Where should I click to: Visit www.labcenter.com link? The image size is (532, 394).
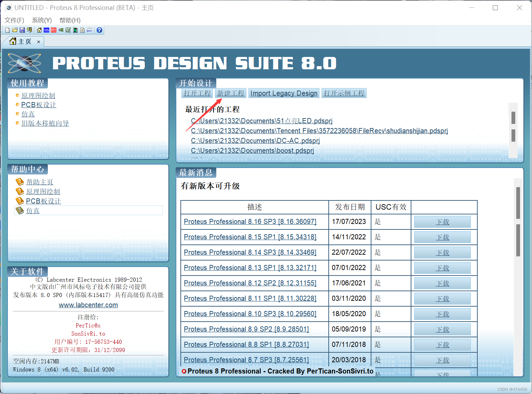(88, 305)
